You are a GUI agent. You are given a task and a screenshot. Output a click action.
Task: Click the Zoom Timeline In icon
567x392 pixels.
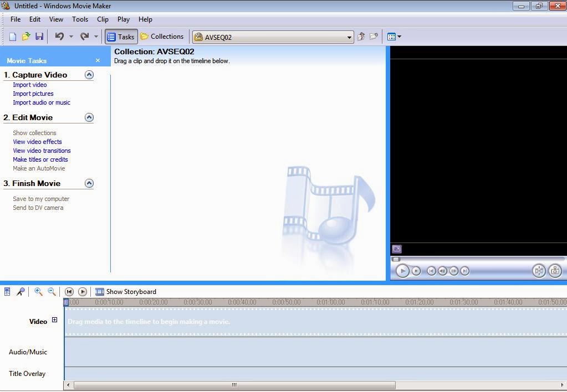38,292
